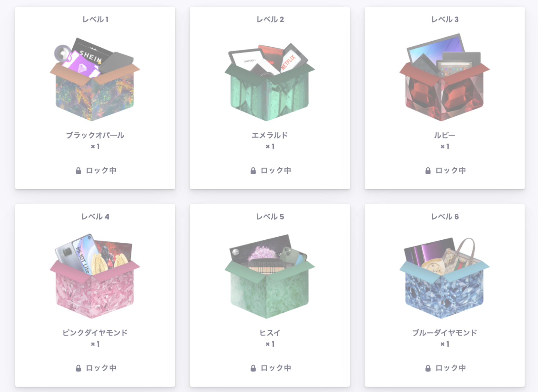Click the lock icon under ルビー
Viewport: 538px width, 392px height.
(x=428, y=171)
